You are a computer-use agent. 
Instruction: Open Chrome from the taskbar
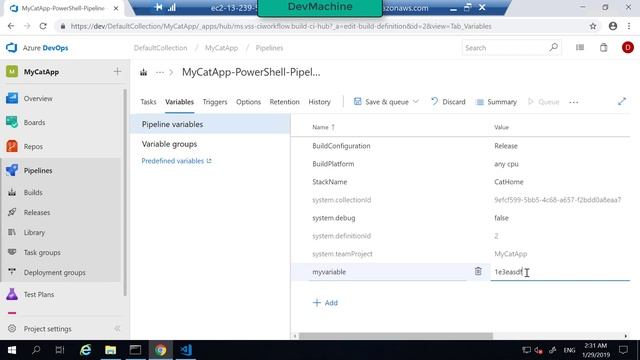[161, 350]
